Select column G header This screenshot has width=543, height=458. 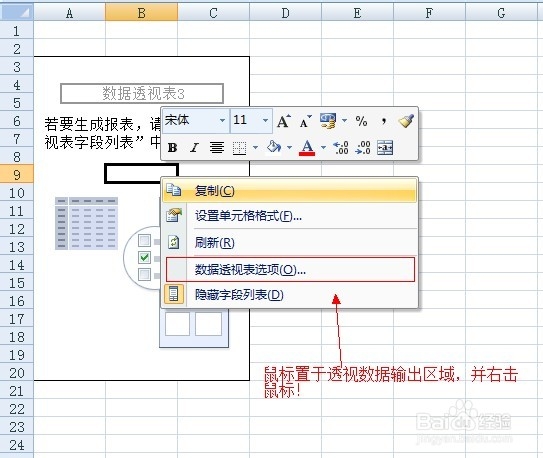pyautogui.click(x=501, y=13)
